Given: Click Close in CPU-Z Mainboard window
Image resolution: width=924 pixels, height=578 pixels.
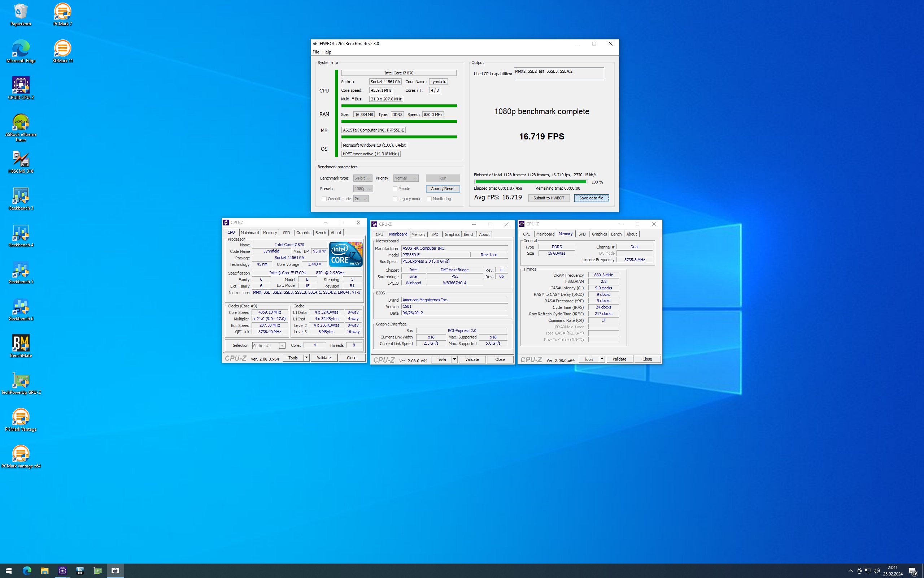Looking at the screenshot, I should pos(500,359).
